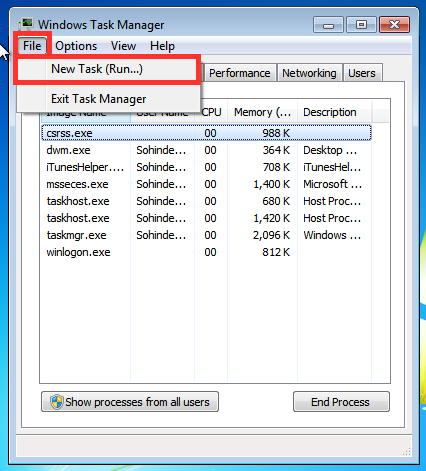Click the Windows ... description cell
This screenshot has width=426, height=471.
[332, 235]
